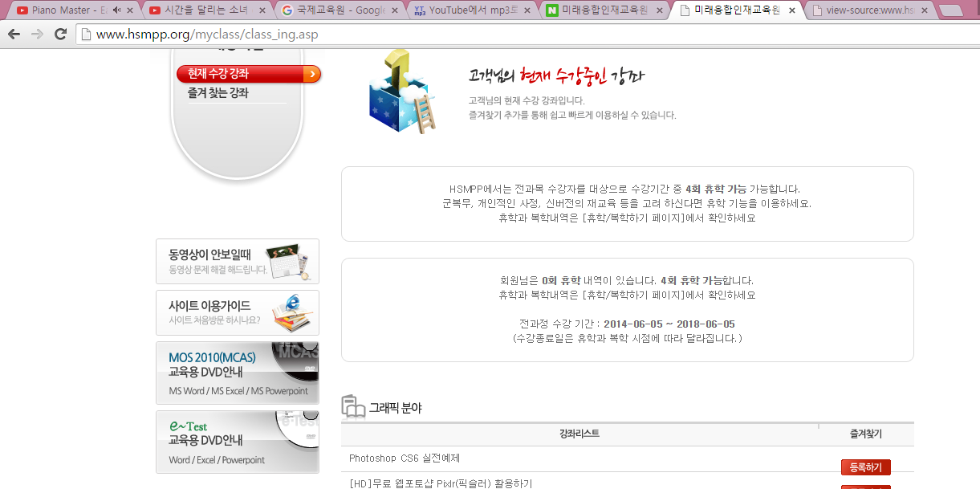Viewport: 980px width, 489px height.
Task: Click the 그래픽 분야 section heading
Action: (x=395, y=408)
